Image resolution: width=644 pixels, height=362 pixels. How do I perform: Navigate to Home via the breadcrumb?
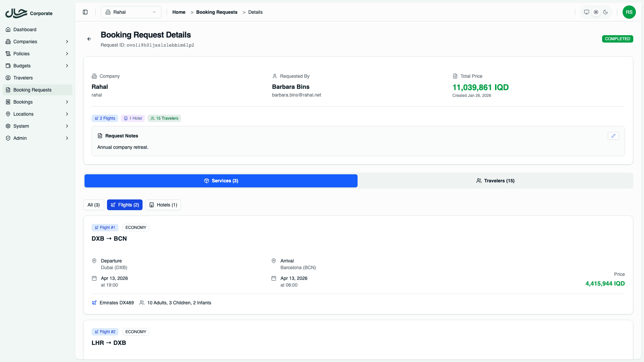point(179,12)
